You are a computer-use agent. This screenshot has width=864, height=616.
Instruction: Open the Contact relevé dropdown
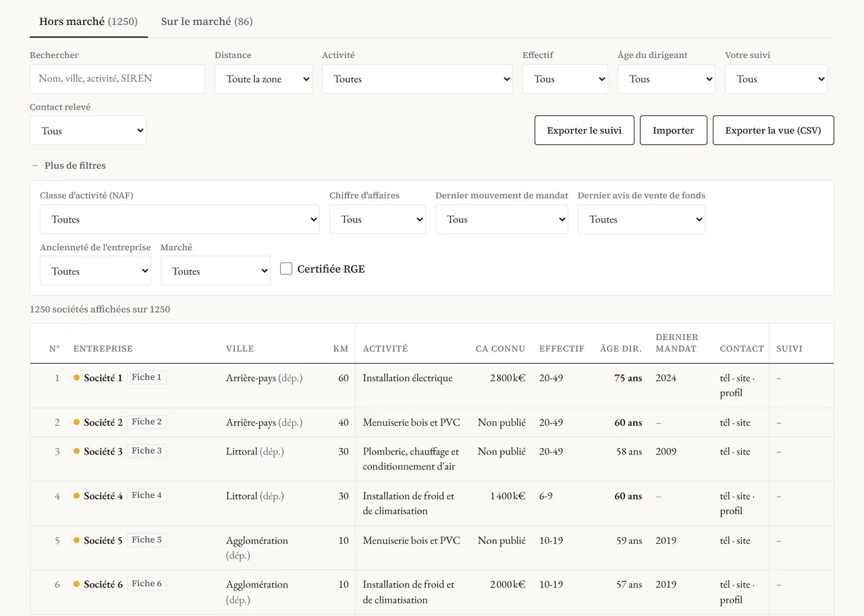coord(88,130)
